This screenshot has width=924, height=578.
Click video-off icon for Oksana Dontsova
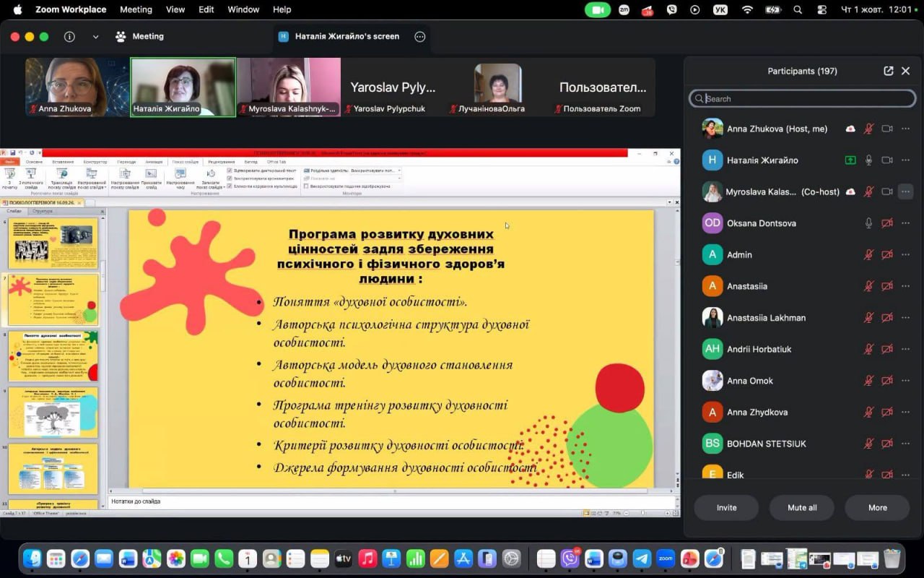pyautogui.click(x=887, y=223)
